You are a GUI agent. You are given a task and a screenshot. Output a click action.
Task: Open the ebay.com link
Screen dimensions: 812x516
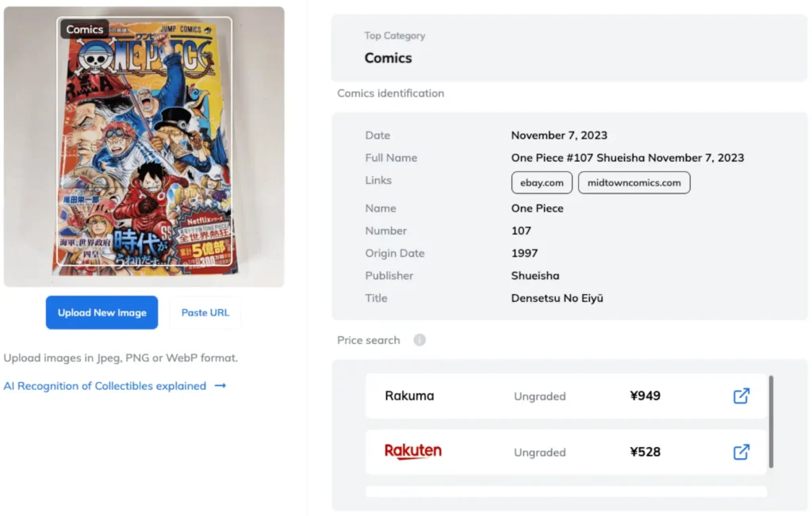pyautogui.click(x=542, y=182)
